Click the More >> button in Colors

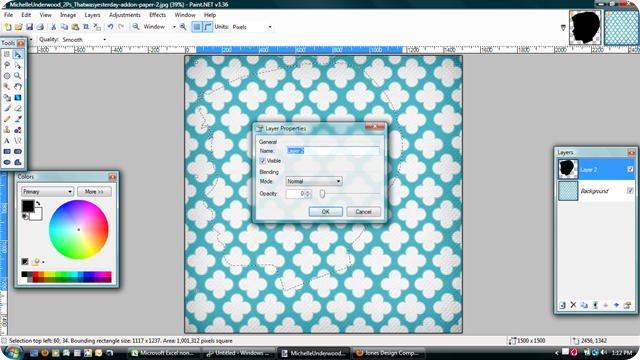(x=94, y=191)
